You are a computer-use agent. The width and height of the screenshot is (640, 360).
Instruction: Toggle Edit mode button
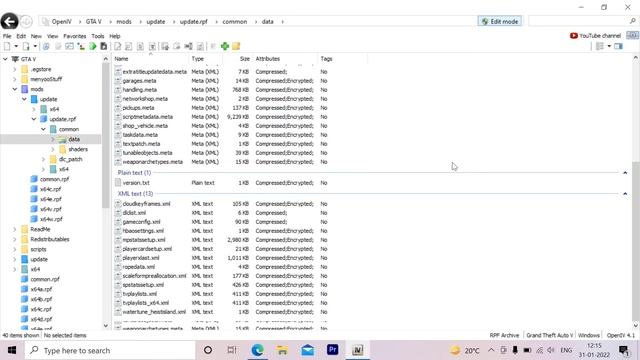(x=500, y=21)
